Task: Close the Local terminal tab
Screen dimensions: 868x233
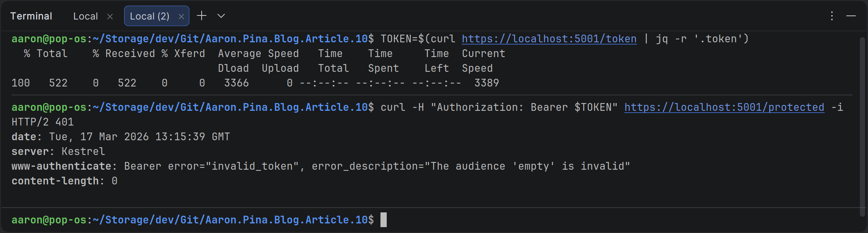Action: (x=110, y=17)
